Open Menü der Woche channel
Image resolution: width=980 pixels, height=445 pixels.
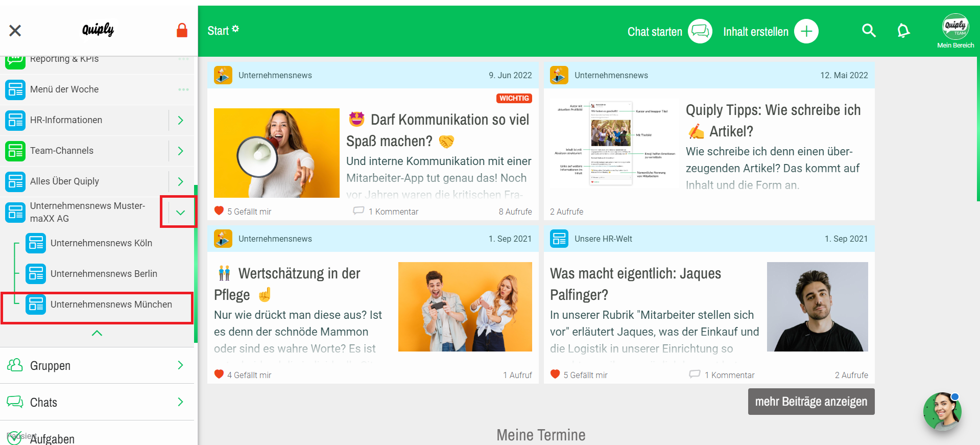[97, 89]
